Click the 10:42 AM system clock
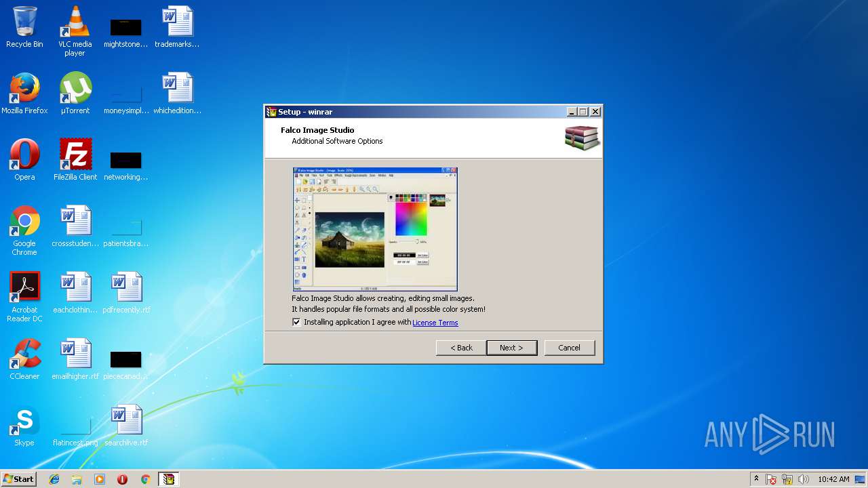This screenshot has height=488, width=868. 833,479
